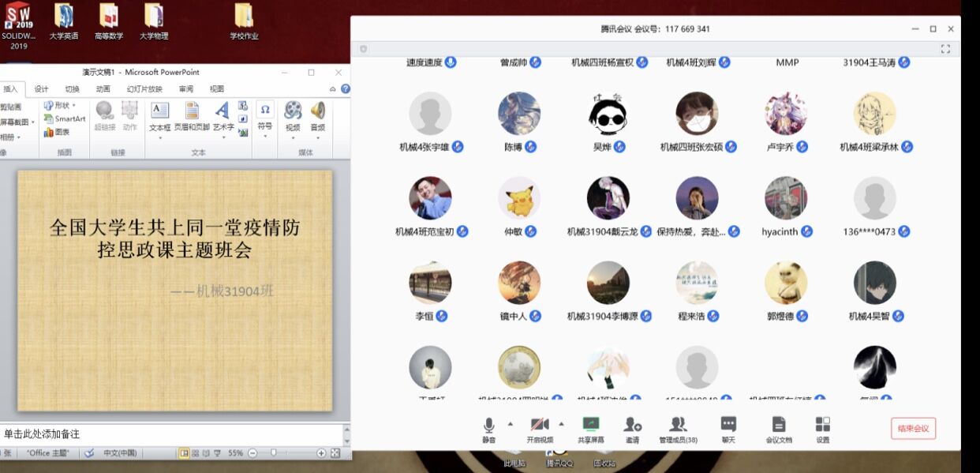Expand the 形状 shapes dropdown
This screenshot has height=473, width=980.
tap(73, 105)
